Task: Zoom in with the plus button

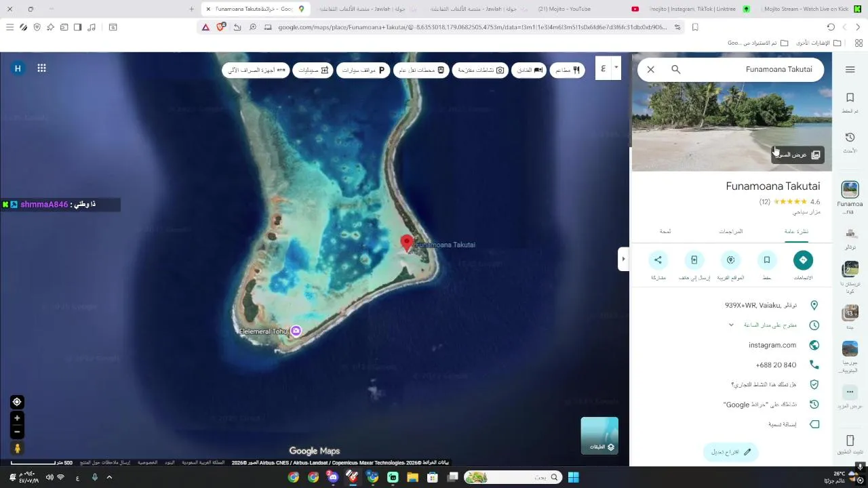Action: 18,418
